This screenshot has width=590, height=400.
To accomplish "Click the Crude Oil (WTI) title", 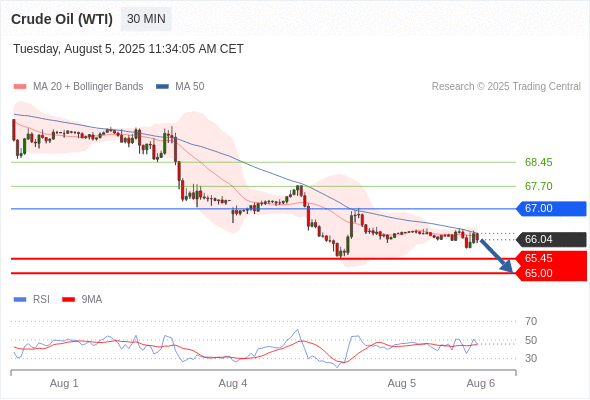I will tap(62, 19).
